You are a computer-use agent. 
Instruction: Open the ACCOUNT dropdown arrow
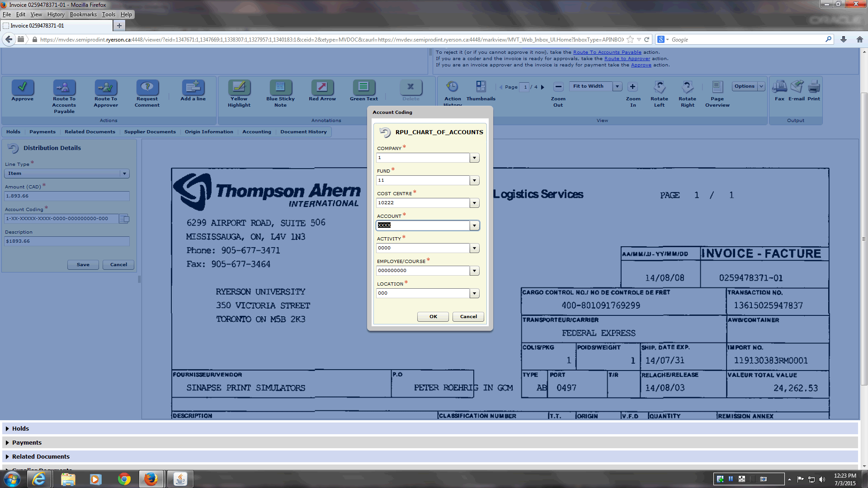[474, 225]
